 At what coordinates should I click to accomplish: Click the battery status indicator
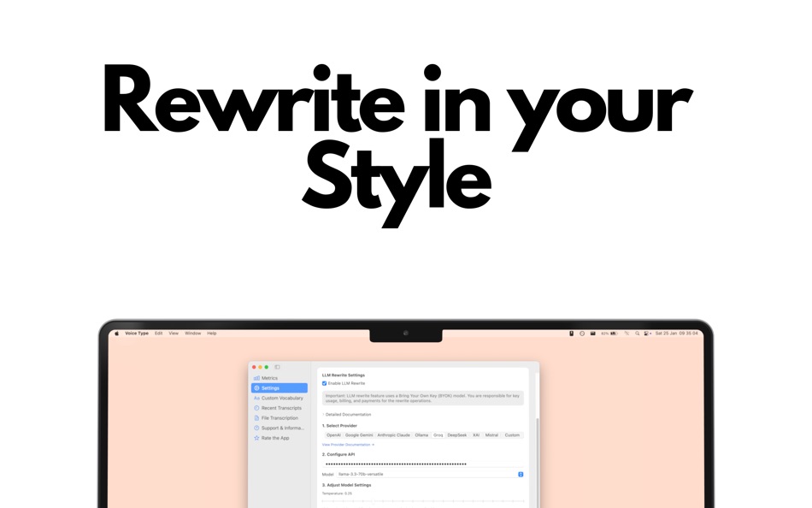609,334
